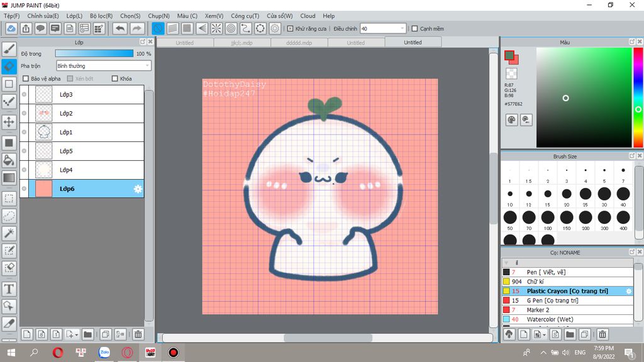
Task: Enable the Cạnh mềm checkbox
Action: (x=415, y=29)
